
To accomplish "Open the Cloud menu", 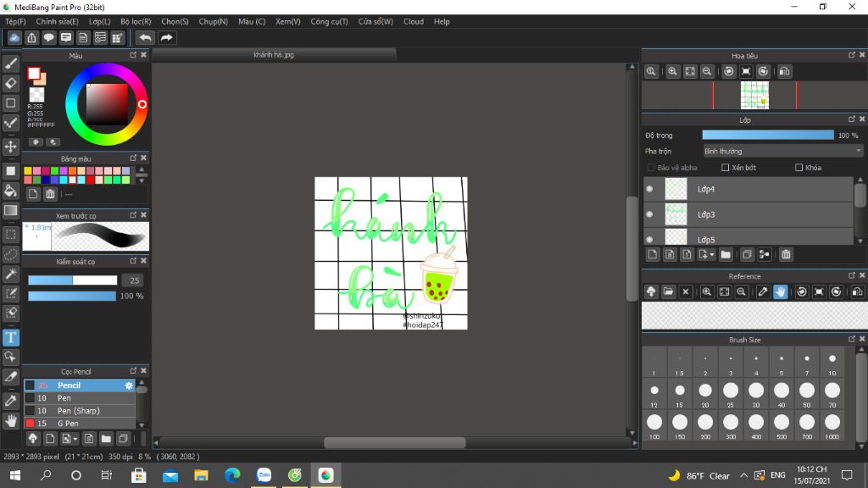I will (414, 21).
